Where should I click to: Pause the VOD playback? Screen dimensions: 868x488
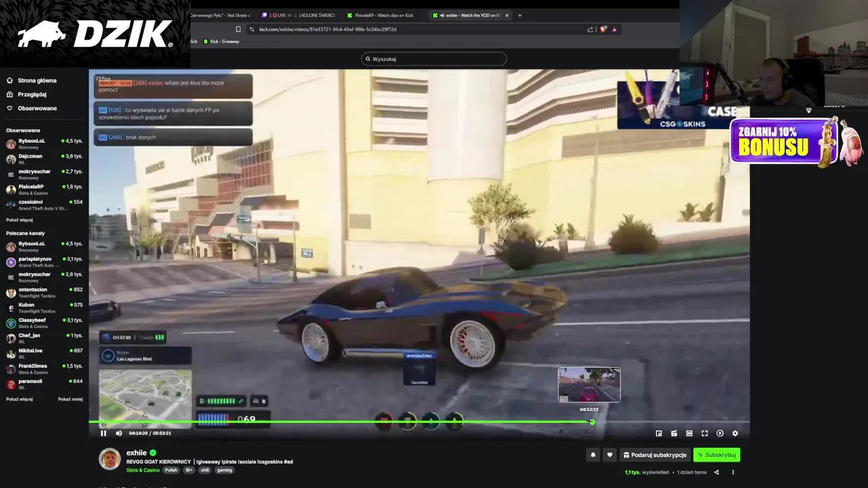(x=103, y=433)
